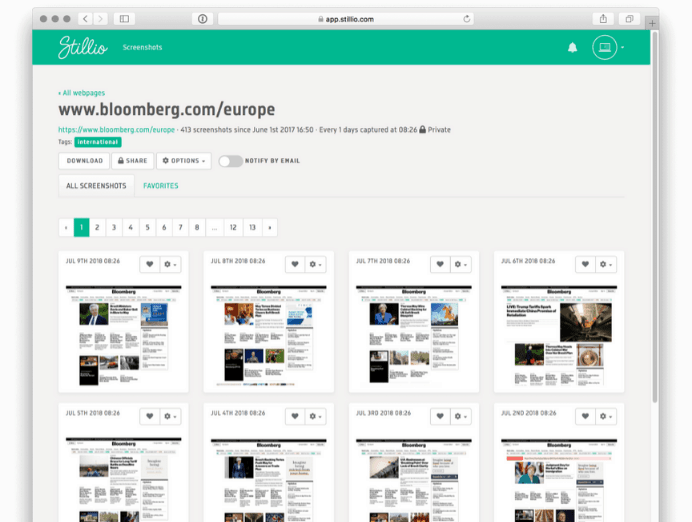Image resolution: width=692 pixels, height=522 pixels.
Task: Open gear menu for Jul 4th screenshot
Action: pyautogui.click(x=316, y=416)
